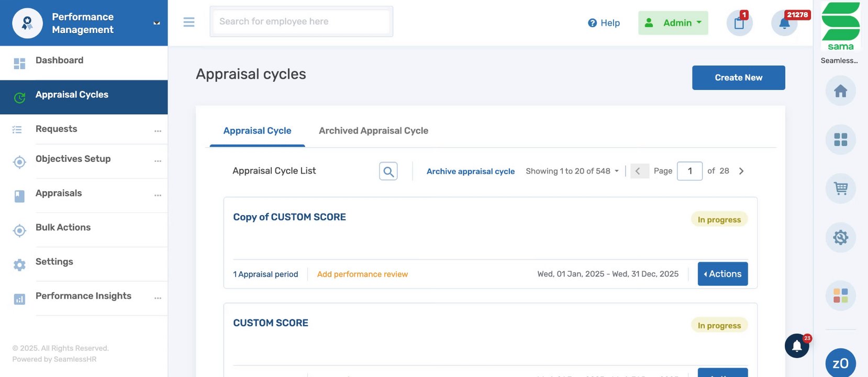868x377 pixels.
Task: Click the hamburger menu icon
Action: pos(189,22)
